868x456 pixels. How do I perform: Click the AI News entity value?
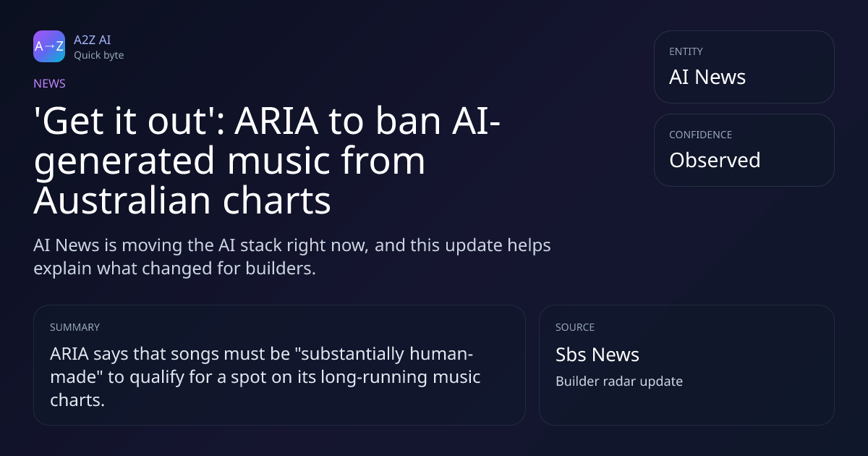pos(707,77)
